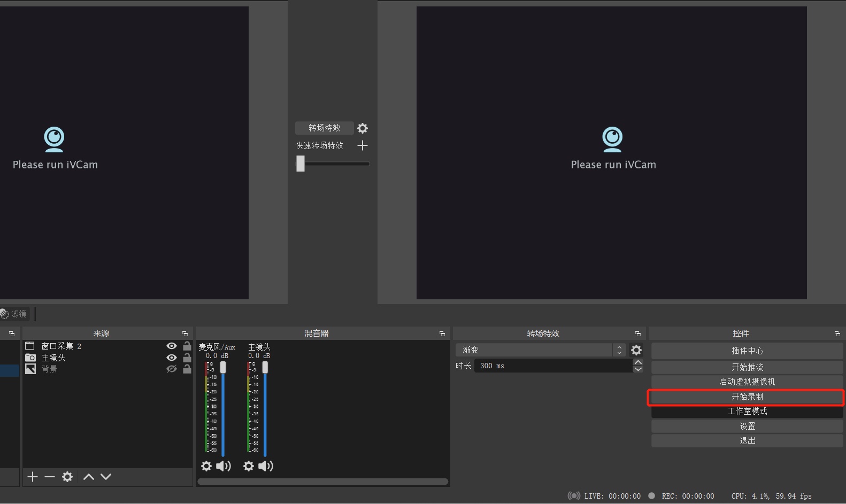Mute the 麦克风/Aux speaker icon
Screen dimensions: 846x504
pos(224,466)
